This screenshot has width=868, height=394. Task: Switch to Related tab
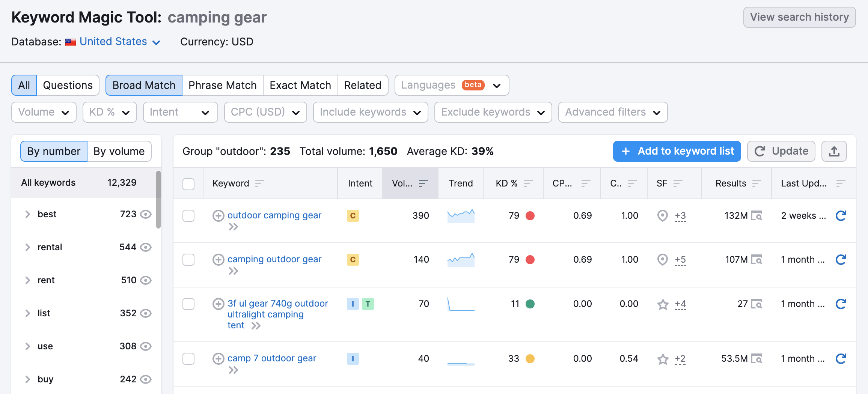click(363, 85)
